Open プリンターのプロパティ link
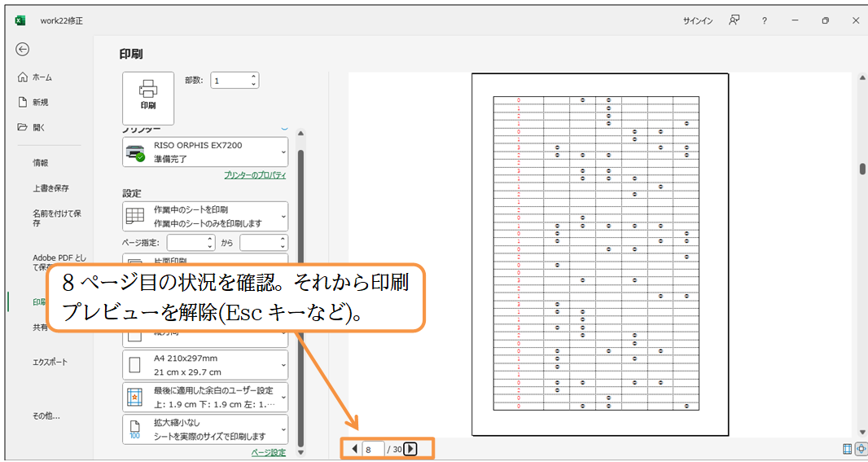Image resolution: width=868 pixels, height=462 pixels. [x=255, y=175]
